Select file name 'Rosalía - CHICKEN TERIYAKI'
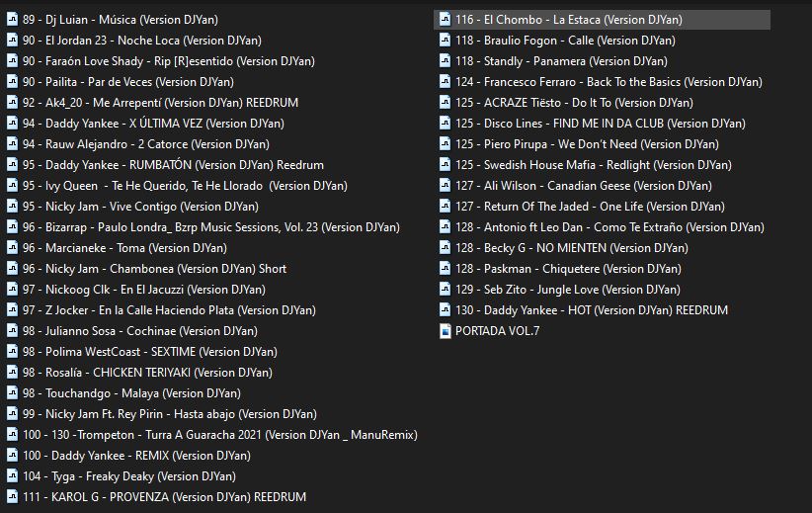This screenshot has height=513, width=812. 147,372
